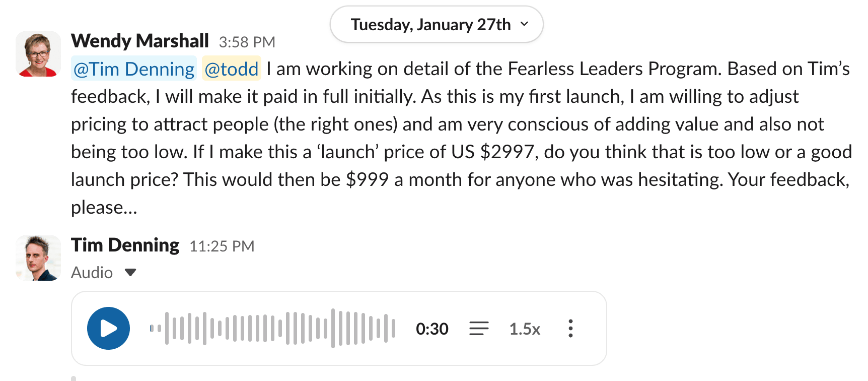
Task: Click the "Audio" attachment label
Action: pyautogui.click(x=92, y=273)
